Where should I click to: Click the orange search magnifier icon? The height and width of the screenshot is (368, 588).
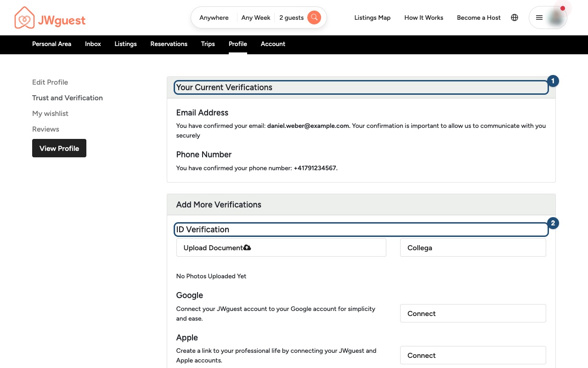[314, 17]
